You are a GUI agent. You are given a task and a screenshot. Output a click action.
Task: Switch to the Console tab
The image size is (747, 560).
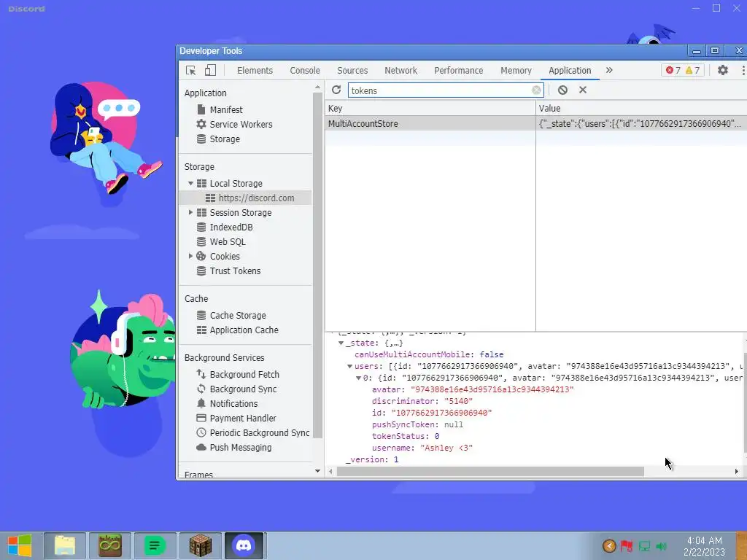point(305,71)
